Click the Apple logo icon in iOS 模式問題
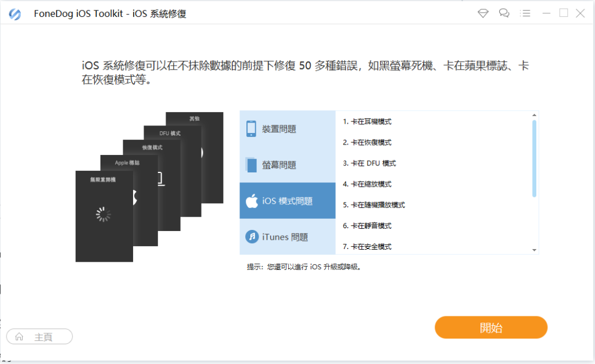The width and height of the screenshot is (595, 364). 252,201
